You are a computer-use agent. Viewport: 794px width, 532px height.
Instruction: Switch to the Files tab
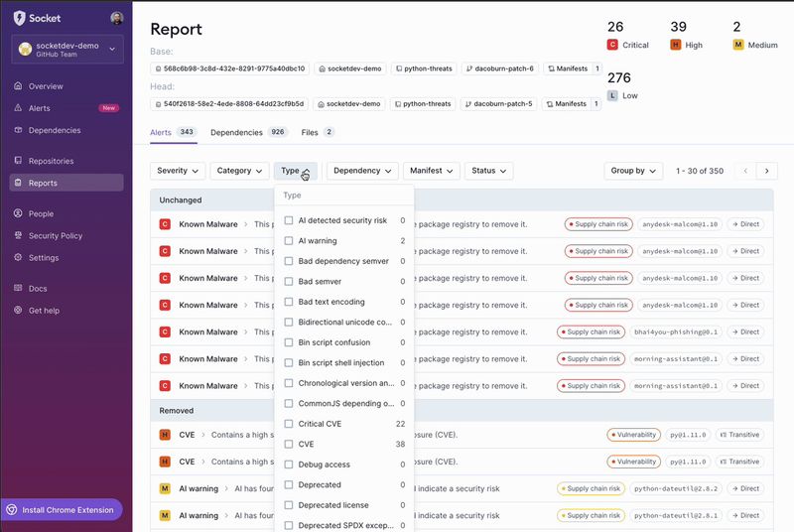(x=318, y=133)
